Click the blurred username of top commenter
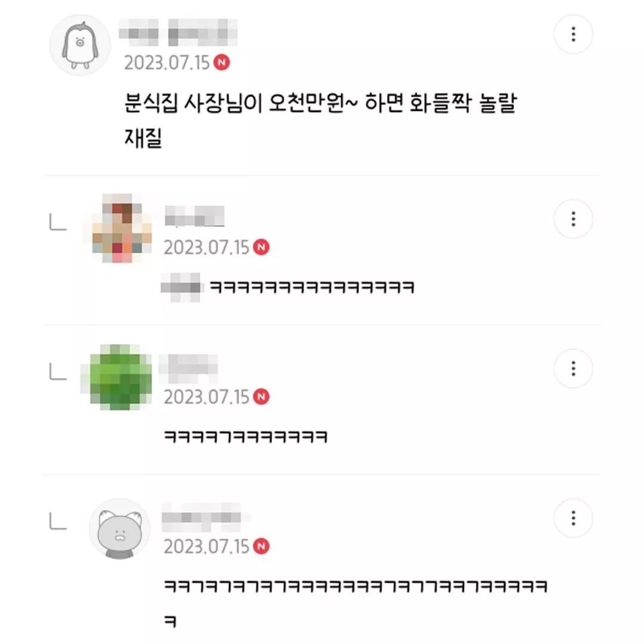Screen dimensions: 644x644 178,32
